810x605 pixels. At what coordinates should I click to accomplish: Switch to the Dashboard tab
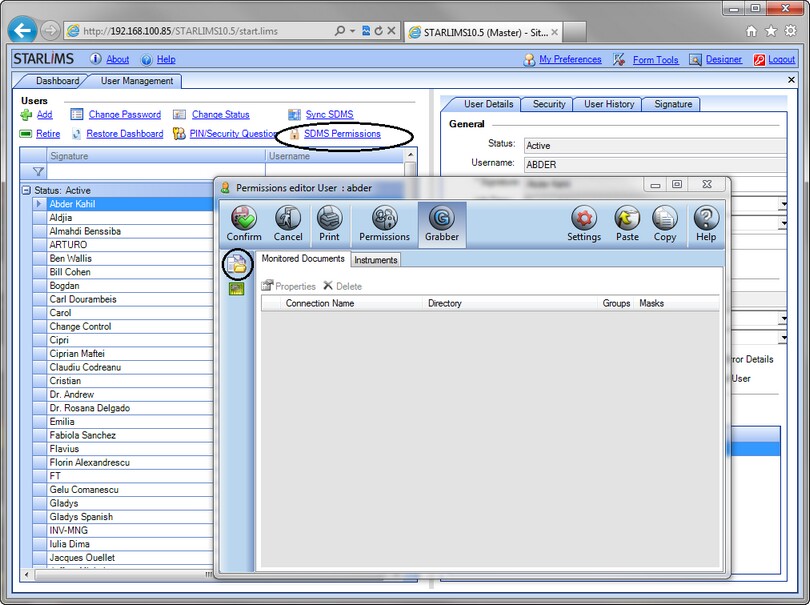coord(57,81)
